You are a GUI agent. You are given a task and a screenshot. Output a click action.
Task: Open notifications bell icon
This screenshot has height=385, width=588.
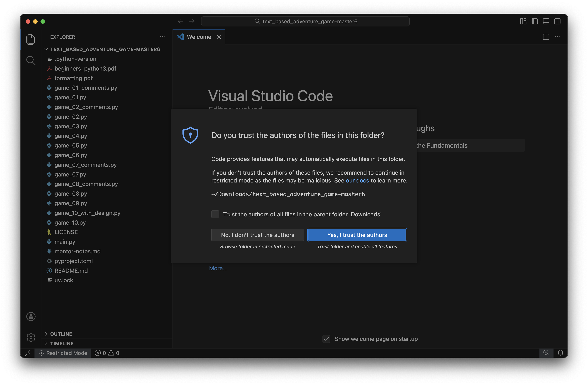[x=560, y=353]
